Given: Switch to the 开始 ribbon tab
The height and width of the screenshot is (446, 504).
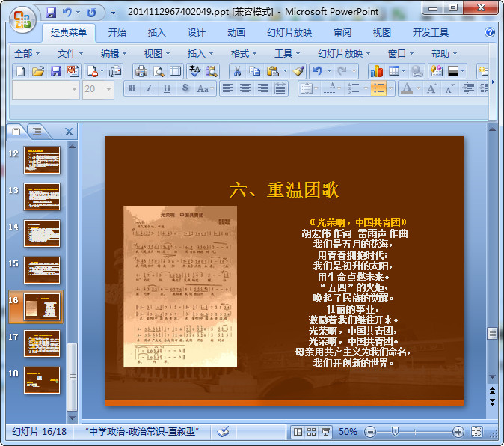Looking at the screenshot, I should click(117, 32).
